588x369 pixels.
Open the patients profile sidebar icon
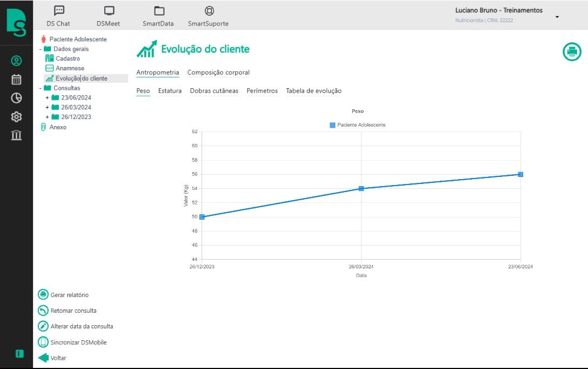click(16, 61)
